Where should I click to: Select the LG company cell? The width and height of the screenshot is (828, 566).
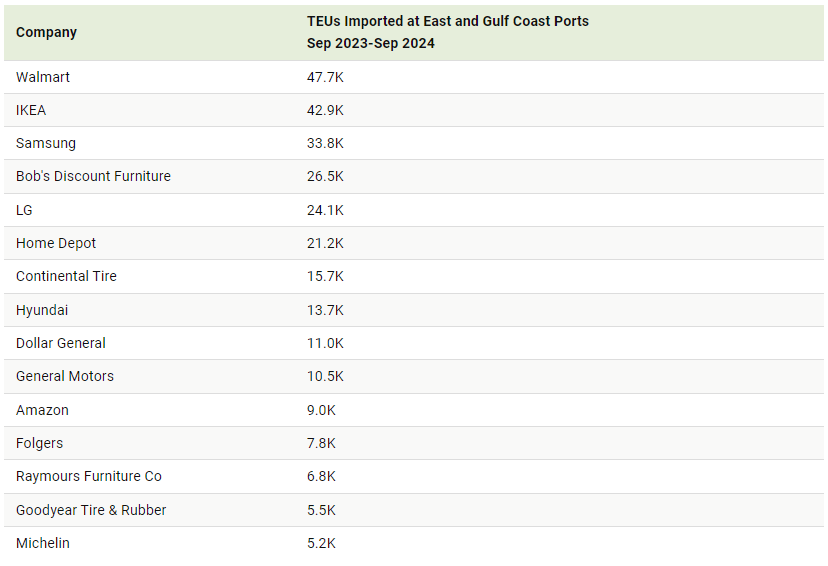(24, 210)
